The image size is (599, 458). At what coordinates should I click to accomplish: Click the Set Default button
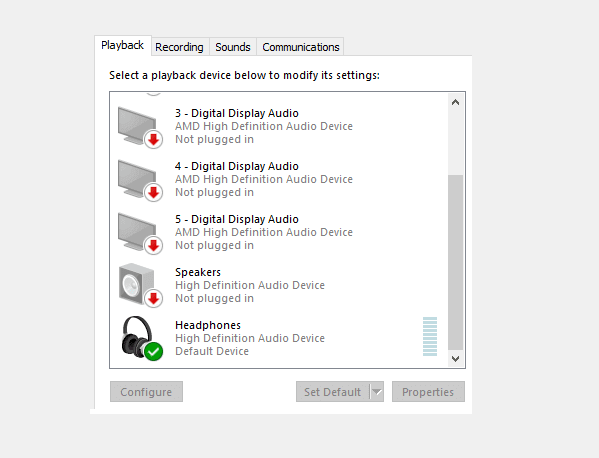click(x=333, y=392)
